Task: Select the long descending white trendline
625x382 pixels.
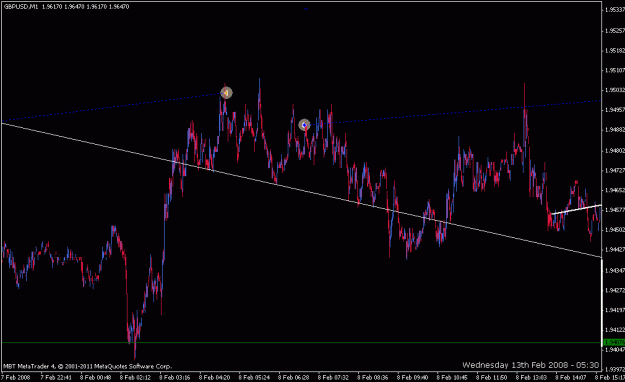Action: [301, 190]
